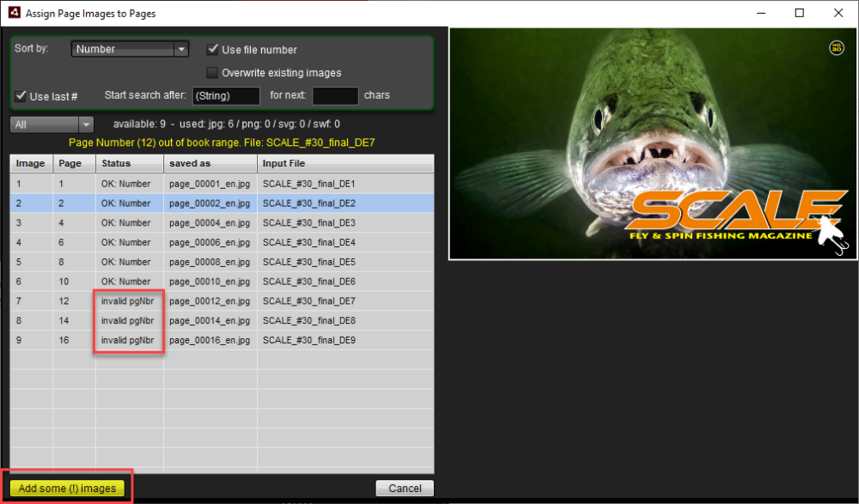
Task: Click page_00006_en.jpg in saved as column
Action: [210, 242]
